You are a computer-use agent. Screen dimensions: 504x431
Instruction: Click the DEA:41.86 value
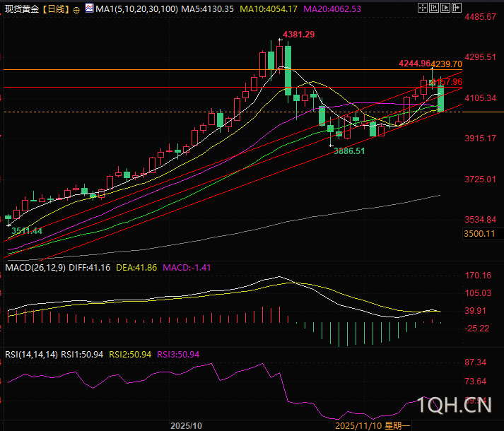coord(136,267)
